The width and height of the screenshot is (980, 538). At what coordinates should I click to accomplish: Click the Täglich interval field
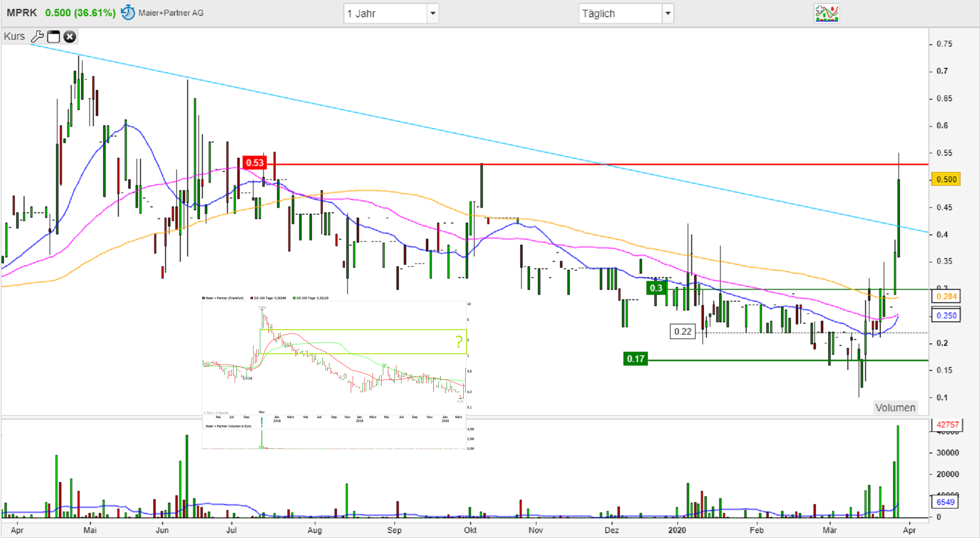click(x=620, y=13)
